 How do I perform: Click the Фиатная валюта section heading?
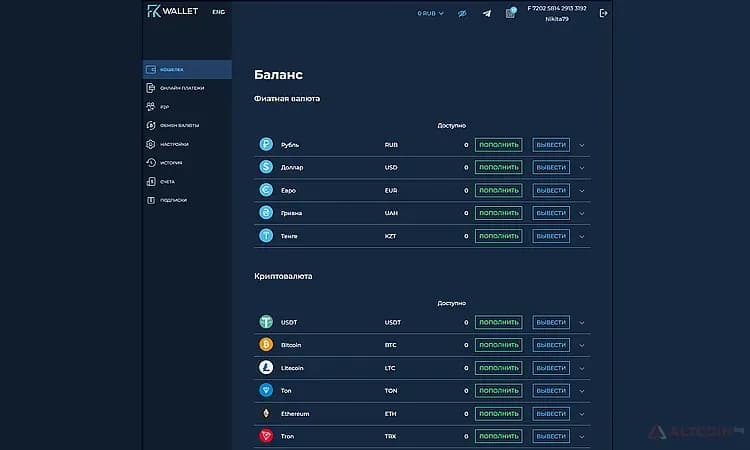[287, 99]
